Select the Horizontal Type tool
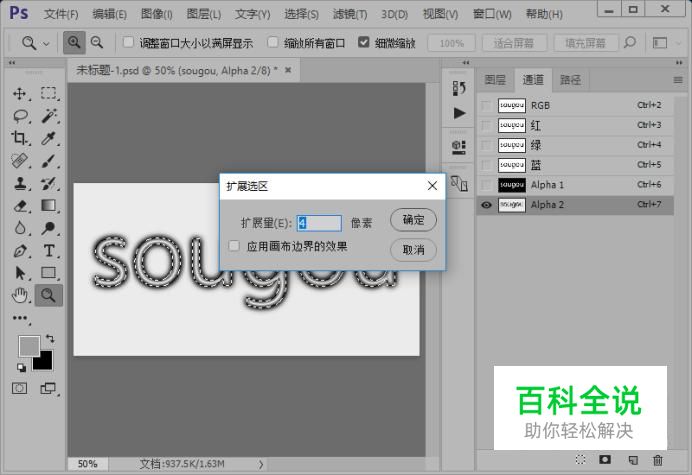 coord(49,251)
